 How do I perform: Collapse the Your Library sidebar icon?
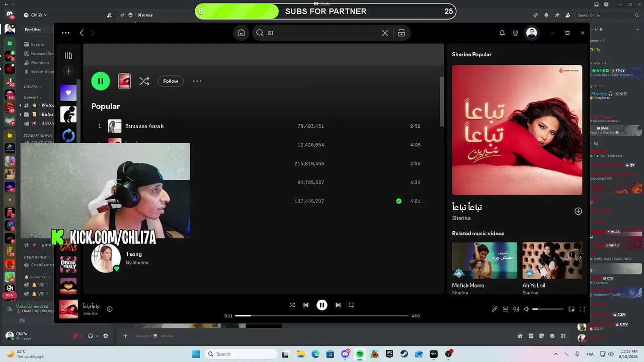(68, 56)
